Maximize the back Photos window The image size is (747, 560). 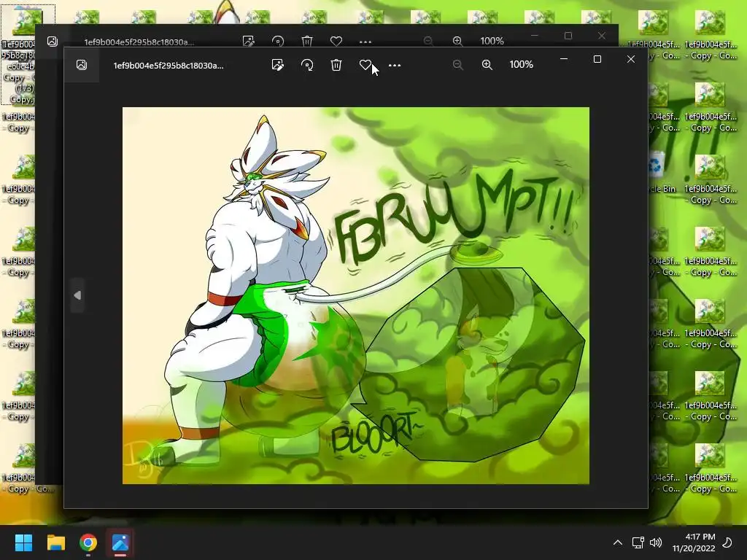[x=568, y=36]
